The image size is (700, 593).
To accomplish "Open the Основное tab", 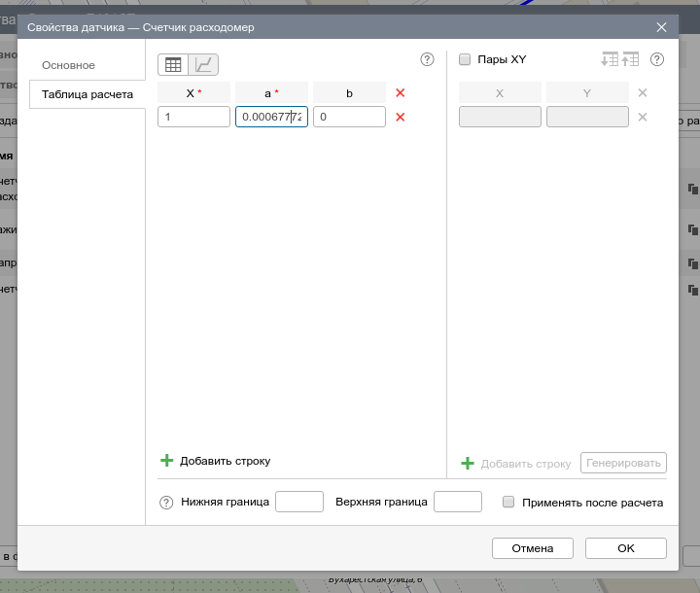I will coord(68,65).
